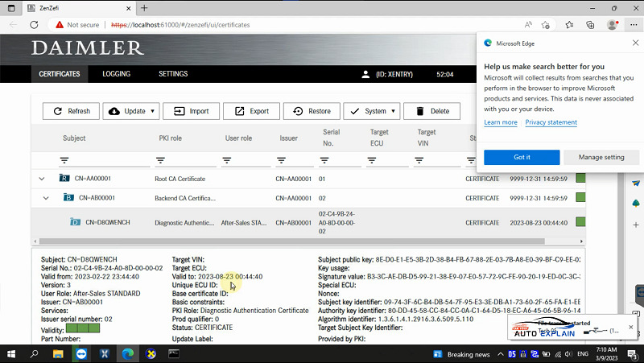The width and height of the screenshot is (644, 363).
Task: Open the notification center icon
Action: pyautogui.click(x=633, y=354)
